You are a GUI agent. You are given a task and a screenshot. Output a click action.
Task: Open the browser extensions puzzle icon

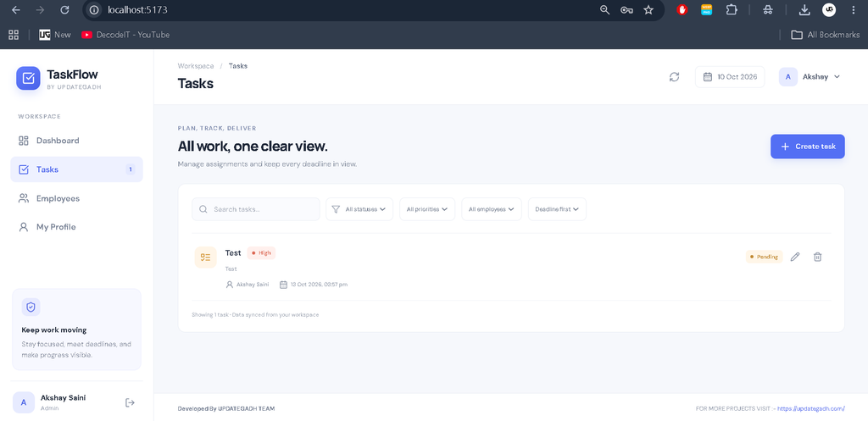(732, 10)
